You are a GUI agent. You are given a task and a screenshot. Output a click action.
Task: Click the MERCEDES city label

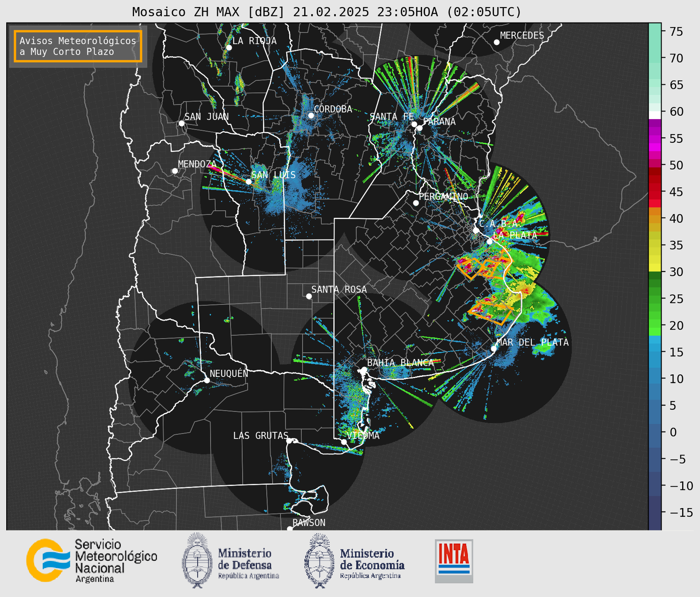pos(522,36)
